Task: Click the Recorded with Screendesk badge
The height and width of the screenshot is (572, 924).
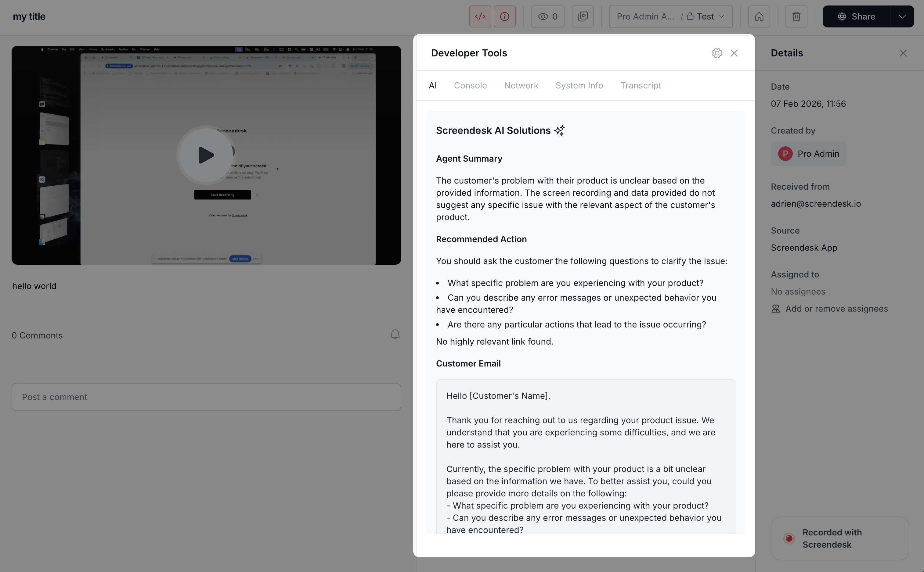Action: pos(839,538)
